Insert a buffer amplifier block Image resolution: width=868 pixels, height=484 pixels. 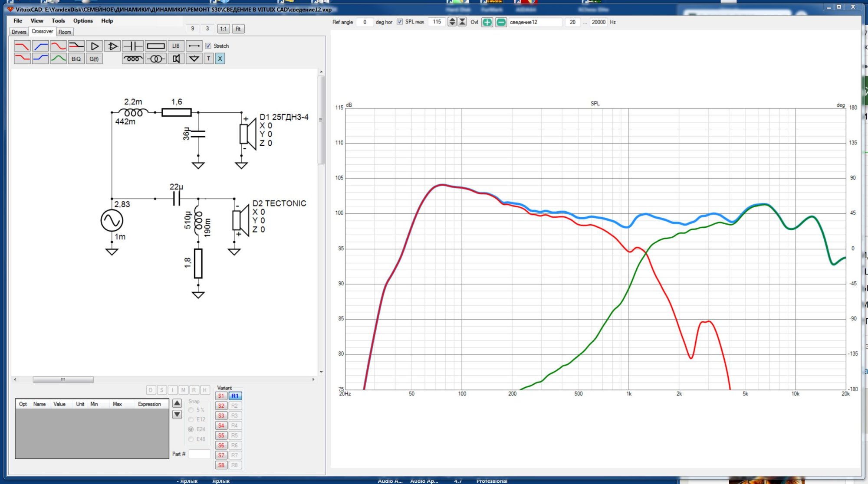pos(94,46)
